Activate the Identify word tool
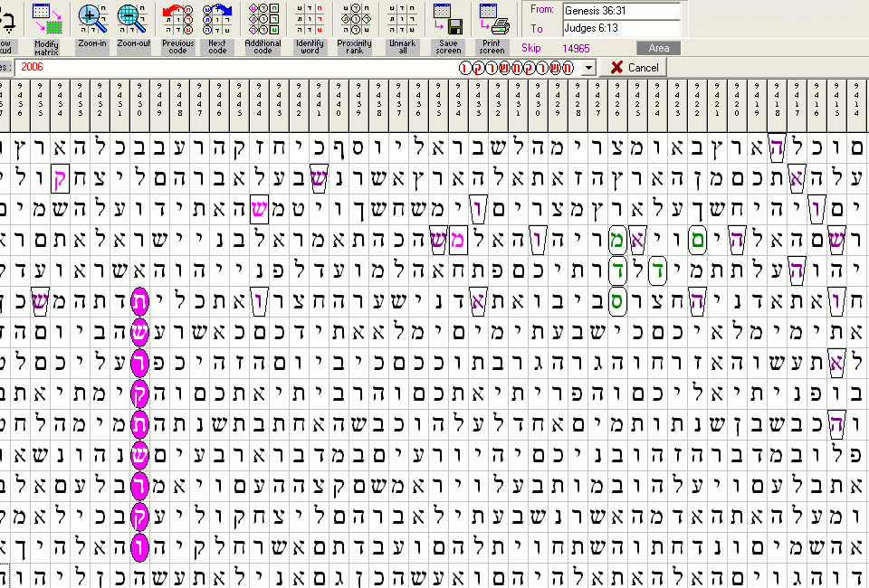 (x=310, y=18)
